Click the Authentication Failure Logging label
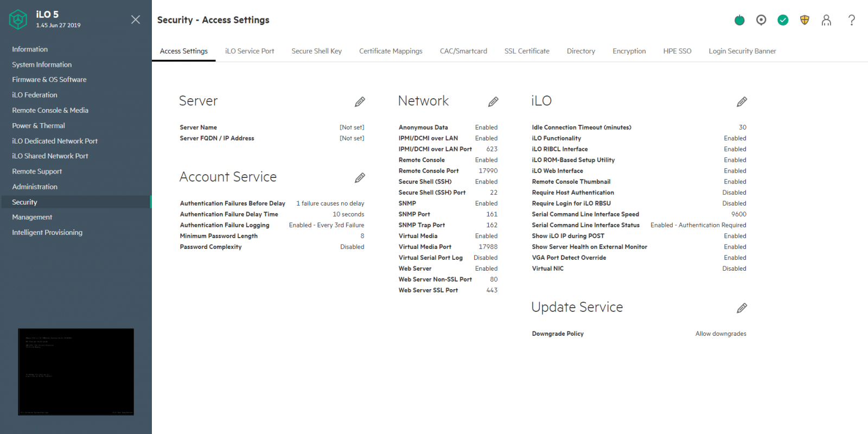This screenshot has height=434, width=868. [225, 225]
